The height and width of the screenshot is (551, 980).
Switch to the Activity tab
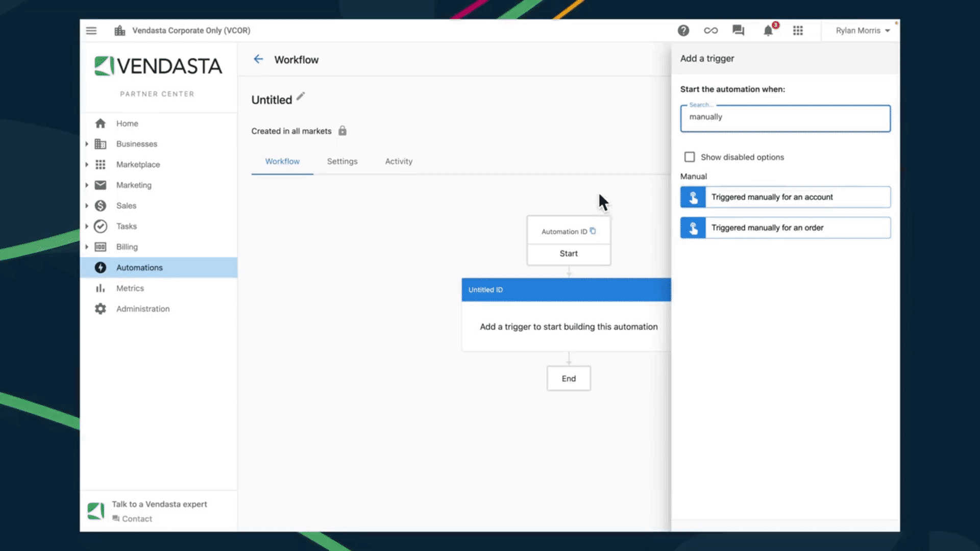coord(399,161)
